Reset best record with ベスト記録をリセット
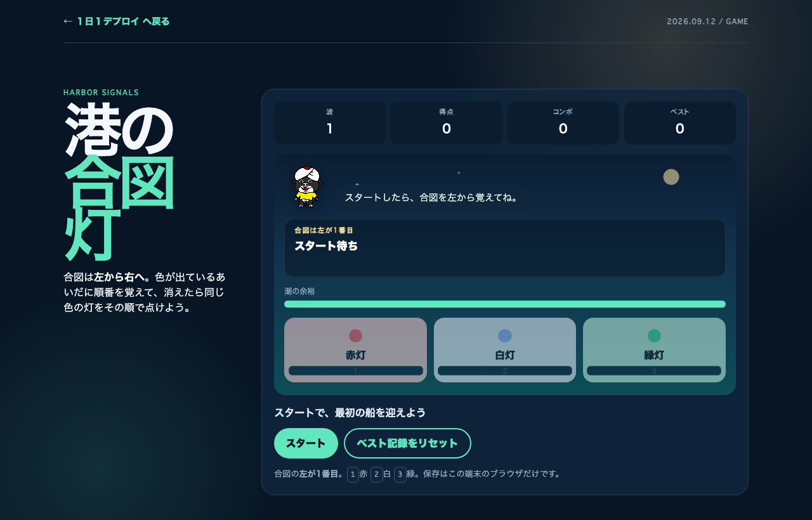Image resolution: width=812 pixels, height=520 pixels. pyautogui.click(x=407, y=443)
